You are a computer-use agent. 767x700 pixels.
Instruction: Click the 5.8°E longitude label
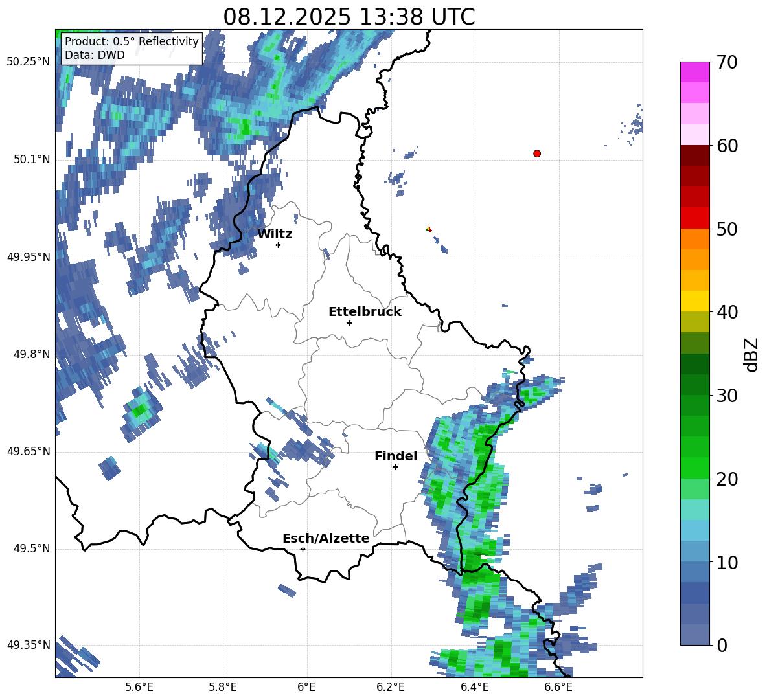click(x=223, y=687)
